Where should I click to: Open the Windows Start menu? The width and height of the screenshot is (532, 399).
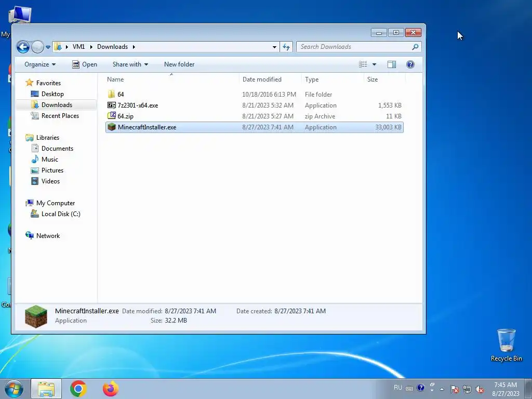click(14, 389)
